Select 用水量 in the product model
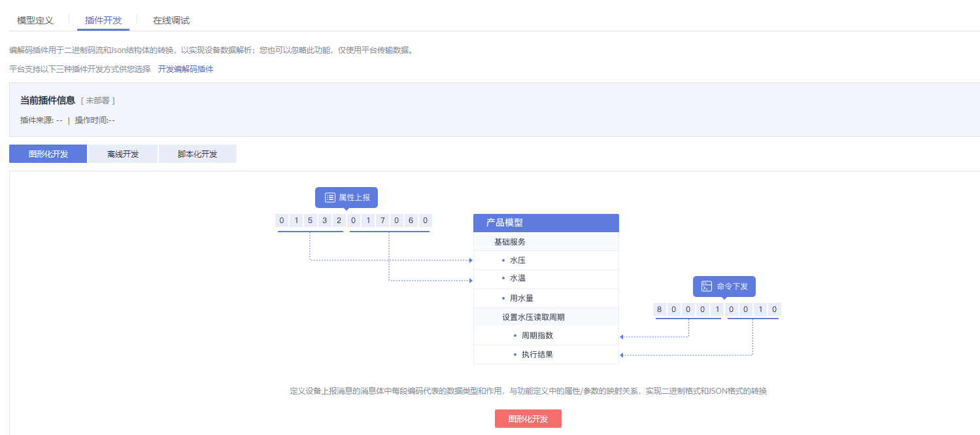This screenshot has width=980, height=435. [x=522, y=298]
